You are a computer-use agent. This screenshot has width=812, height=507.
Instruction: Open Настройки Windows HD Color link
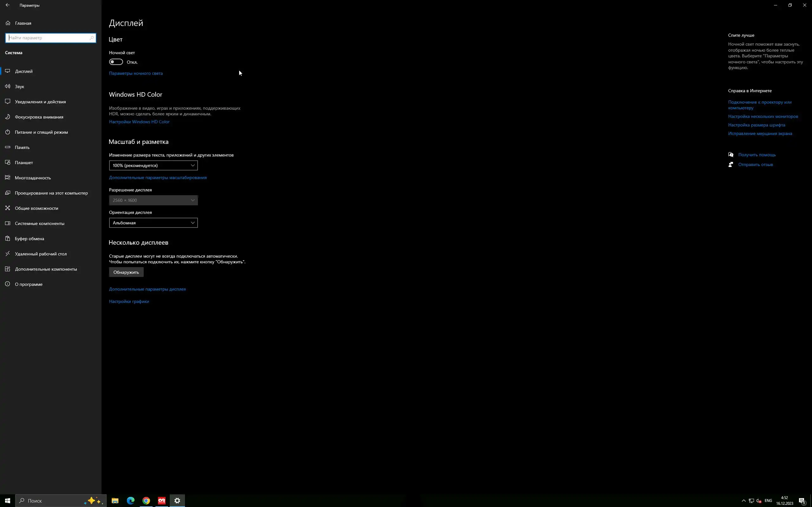tap(139, 122)
